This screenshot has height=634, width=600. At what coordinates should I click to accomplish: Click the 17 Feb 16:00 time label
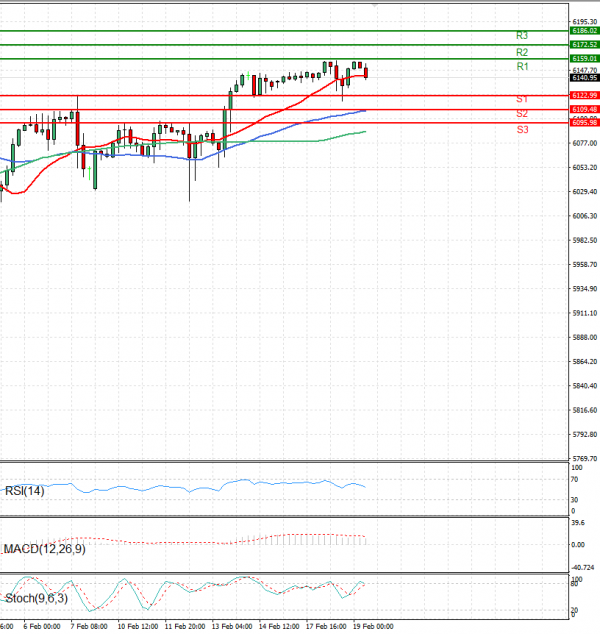[x=326, y=626]
